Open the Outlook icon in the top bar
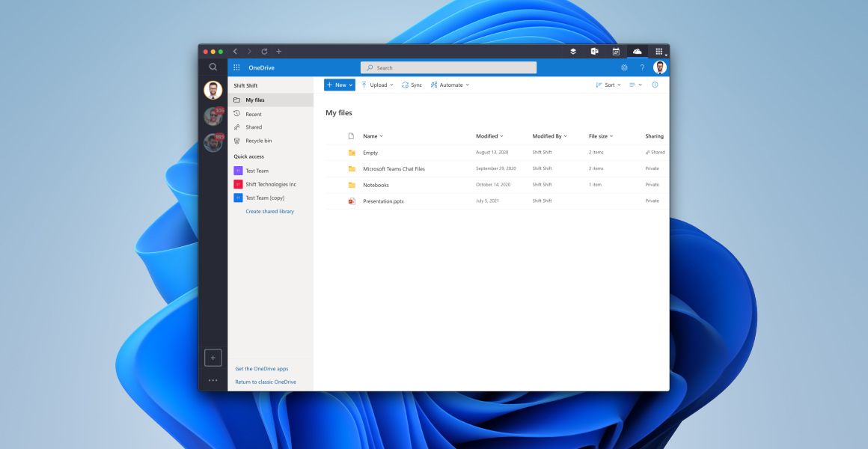868x449 pixels. coord(594,51)
